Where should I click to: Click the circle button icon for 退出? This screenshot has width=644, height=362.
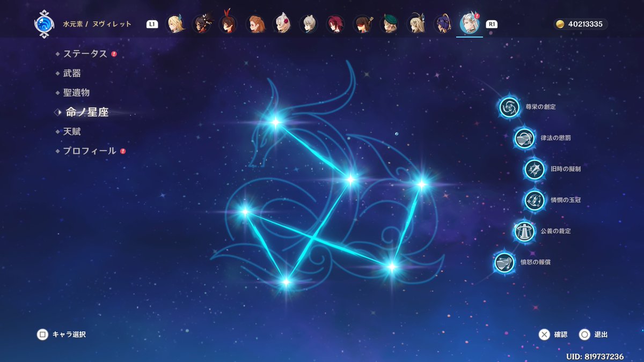(584, 335)
